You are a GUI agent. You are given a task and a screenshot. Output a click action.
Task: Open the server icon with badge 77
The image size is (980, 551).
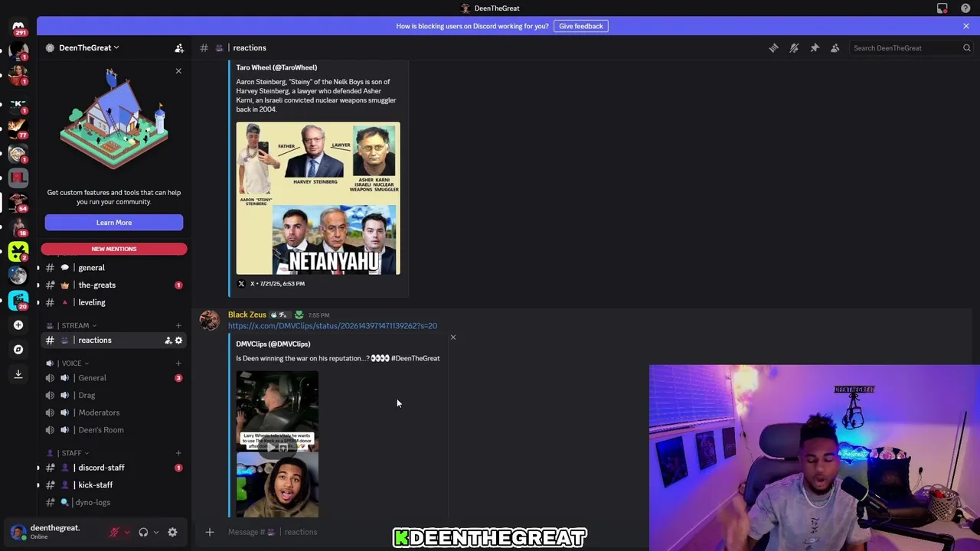18,128
